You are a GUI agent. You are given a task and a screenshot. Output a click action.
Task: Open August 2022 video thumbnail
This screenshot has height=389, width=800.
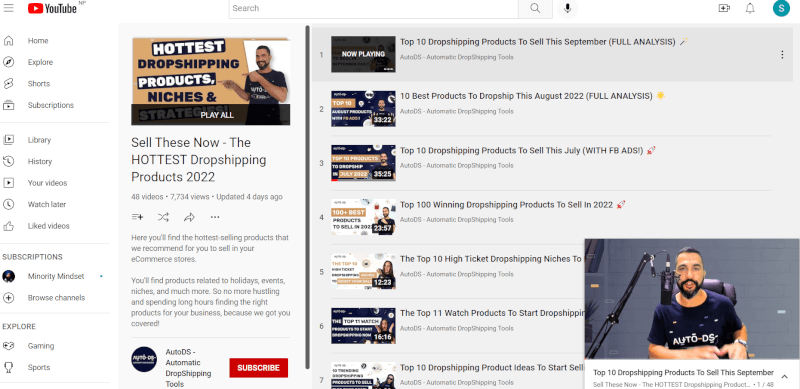pyautogui.click(x=363, y=109)
